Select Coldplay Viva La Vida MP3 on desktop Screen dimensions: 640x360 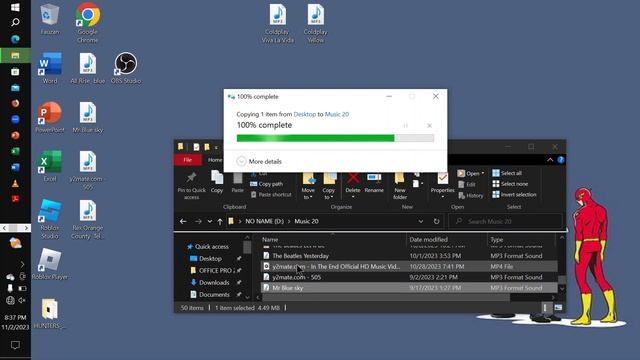(278, 23)
